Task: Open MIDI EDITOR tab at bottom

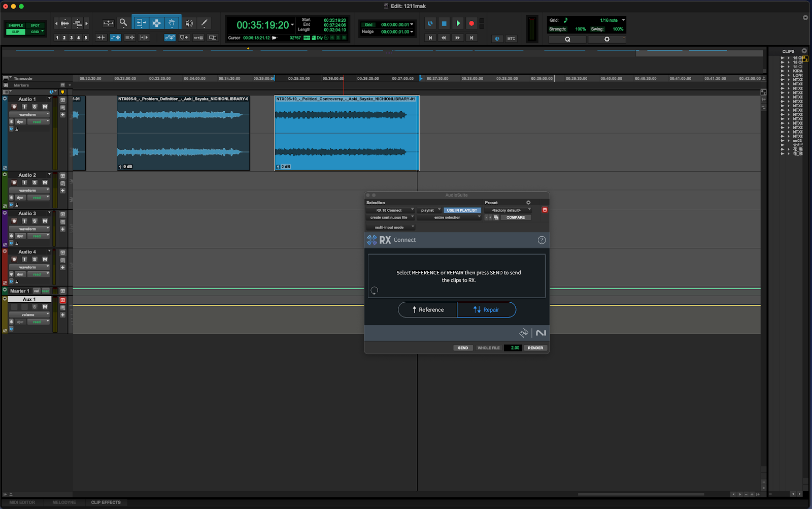Action: point(22,502)
